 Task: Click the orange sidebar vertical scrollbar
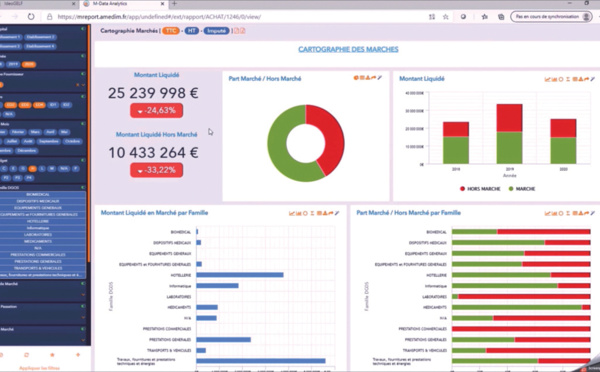pos(89,144)
